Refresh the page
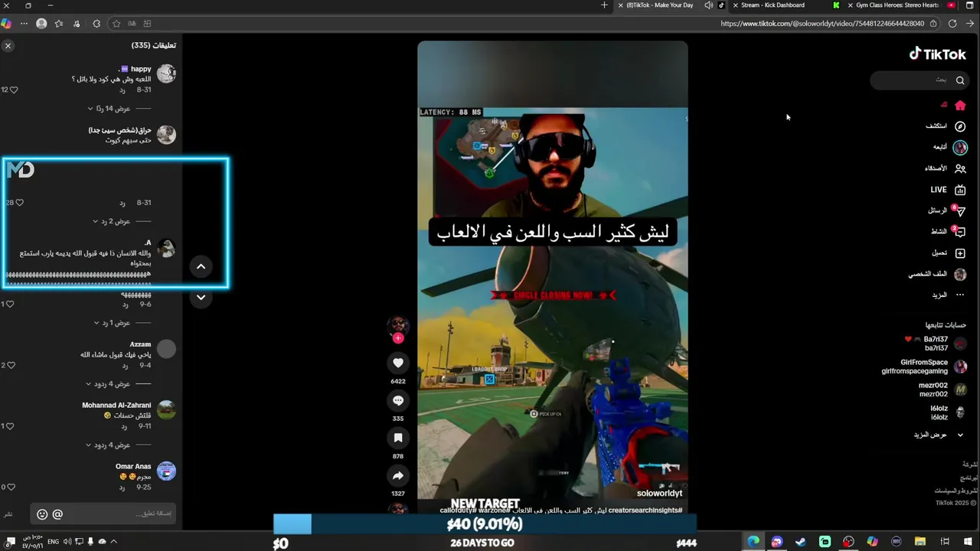The width and height of the screenshot is (980, 551). [952, 24]
